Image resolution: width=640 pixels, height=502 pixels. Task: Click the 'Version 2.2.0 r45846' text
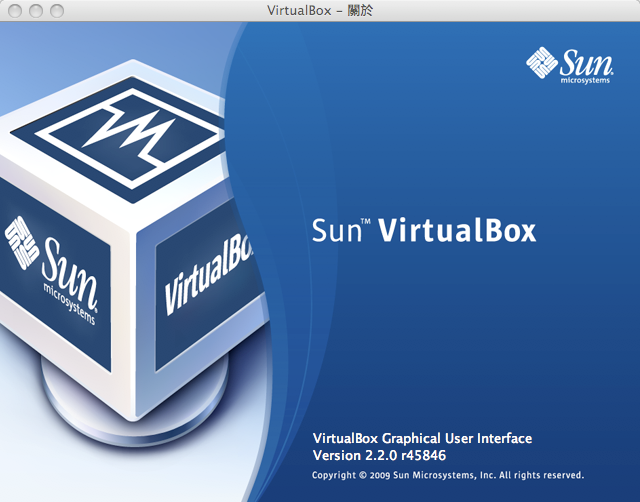point(379,455)
